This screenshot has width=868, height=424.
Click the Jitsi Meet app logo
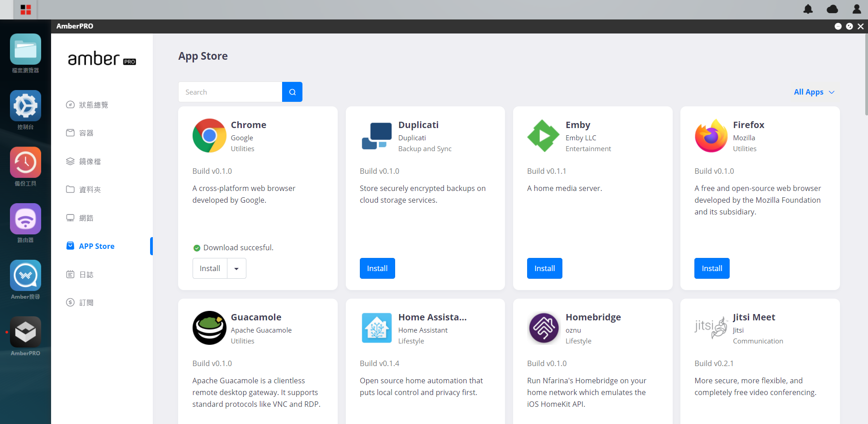click(x=711, y=327)
